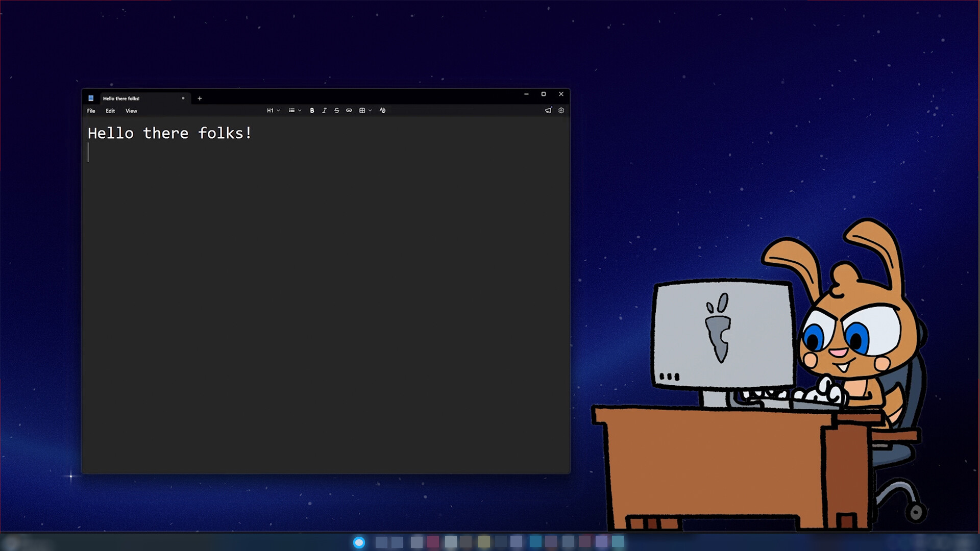Toggle bold formatting

(312, 110)
